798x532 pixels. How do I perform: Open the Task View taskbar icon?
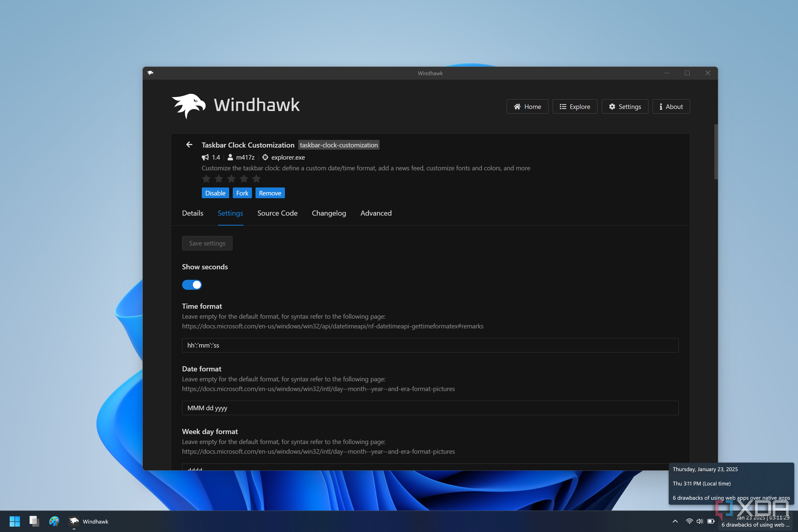point(34,521)
